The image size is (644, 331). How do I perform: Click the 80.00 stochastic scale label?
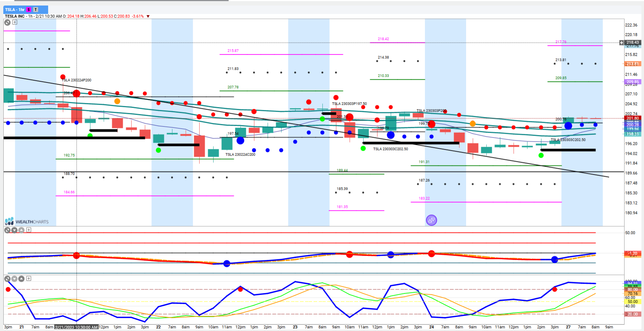(x=633, y=289)
